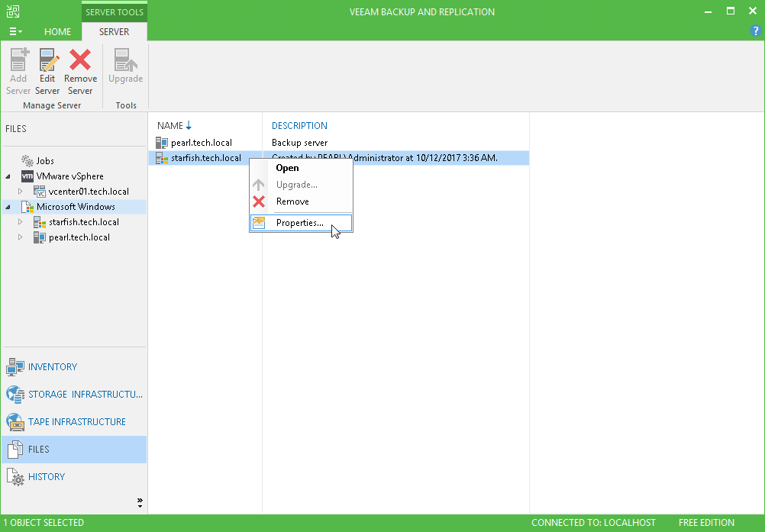The image size is (765, 532).
Task: Select VMware vSphere tree node
Action: pos(69,176)
